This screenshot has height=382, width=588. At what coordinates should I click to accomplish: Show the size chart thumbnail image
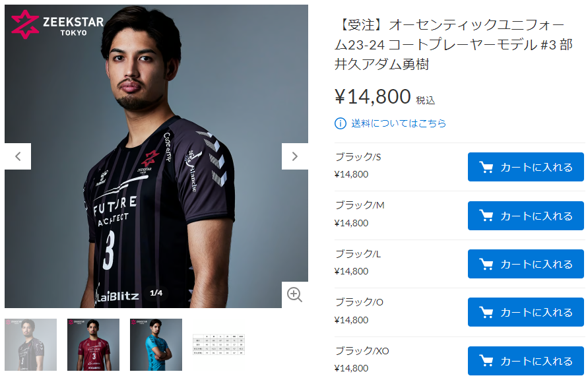218,344
